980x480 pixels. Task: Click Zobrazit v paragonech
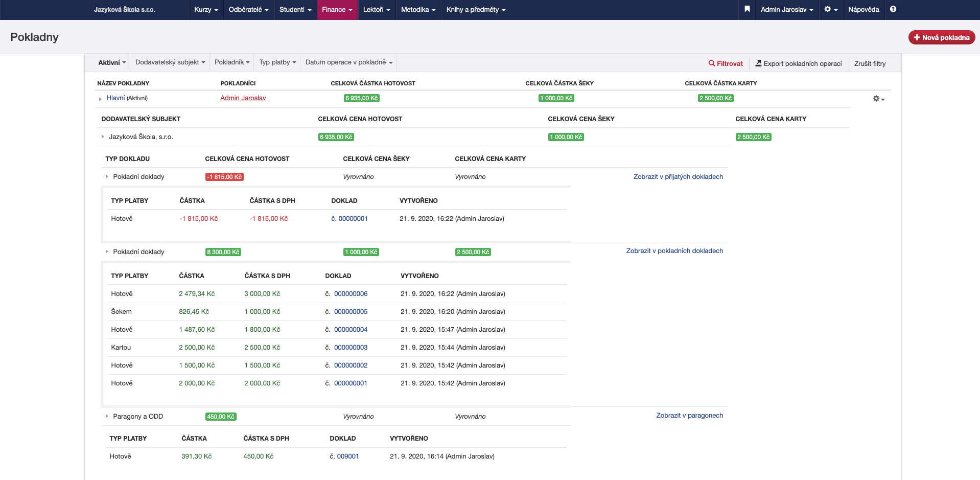689,416
